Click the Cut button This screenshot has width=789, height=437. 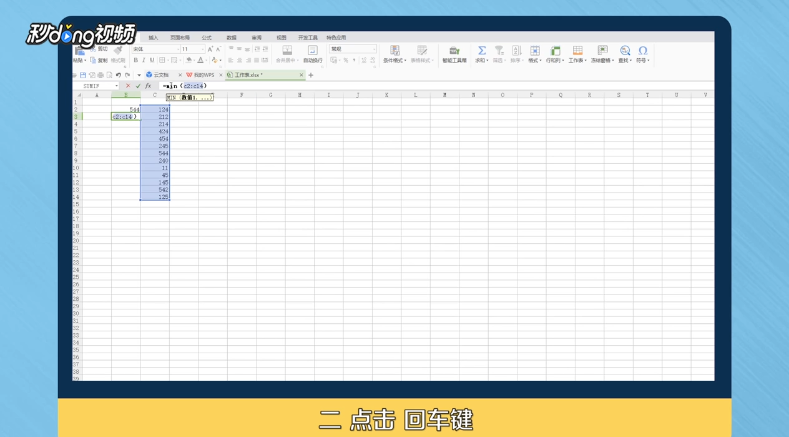pyautogui.click(x=100, y=49)
